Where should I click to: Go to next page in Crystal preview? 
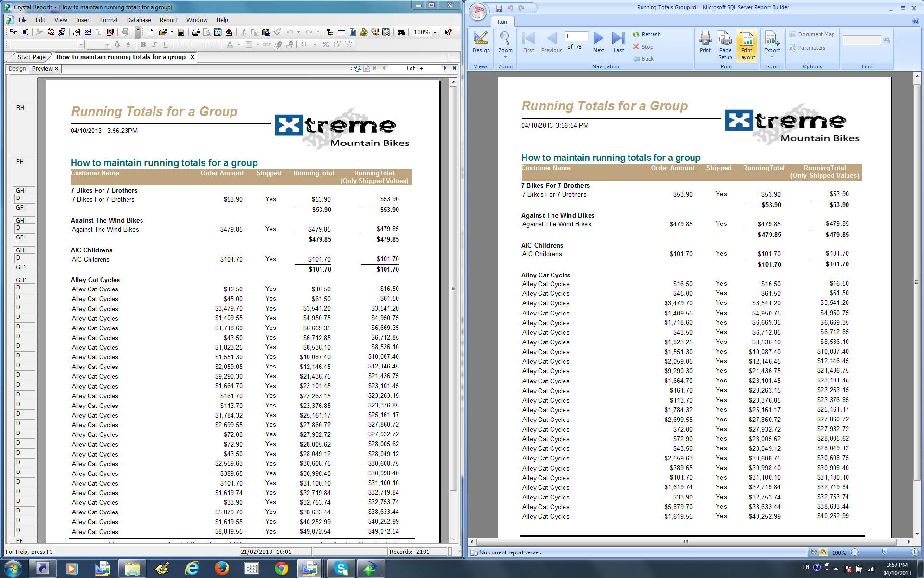[x=445, y=68]
